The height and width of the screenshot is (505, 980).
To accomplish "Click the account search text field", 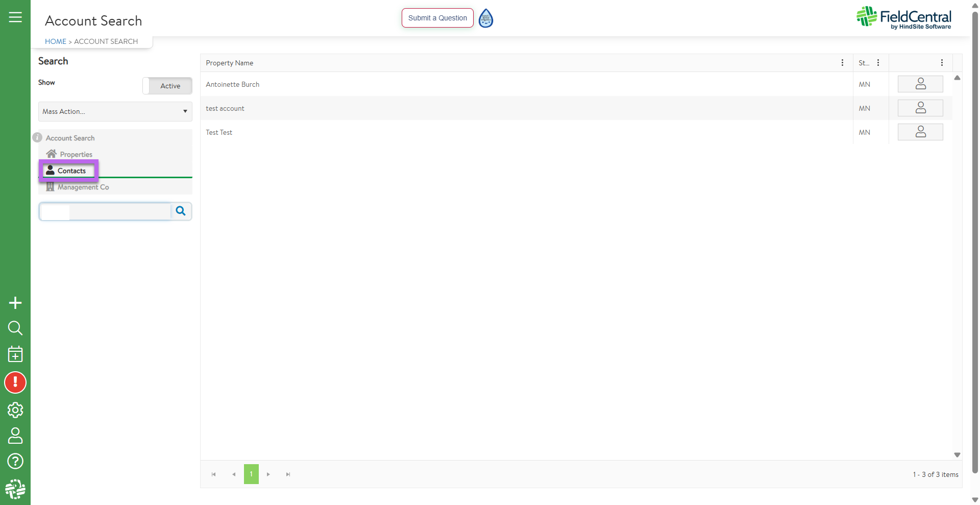I will pos(105,211).
